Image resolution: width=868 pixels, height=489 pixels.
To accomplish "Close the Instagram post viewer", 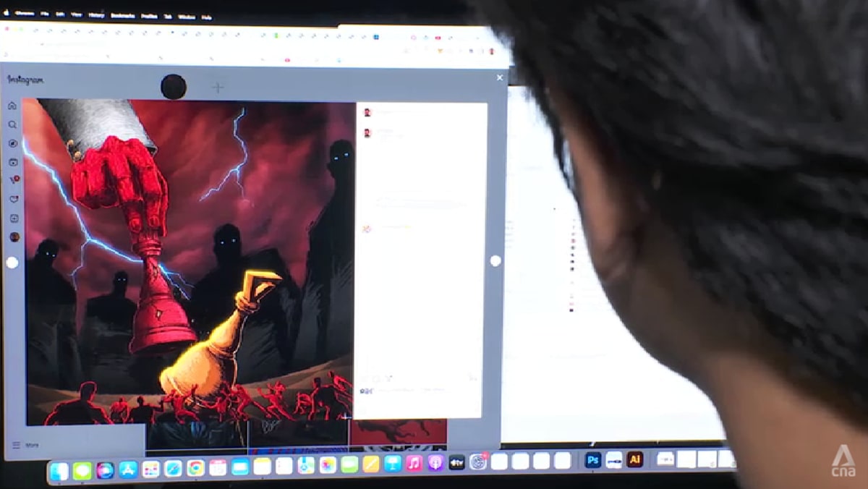I will coord(499,77).
